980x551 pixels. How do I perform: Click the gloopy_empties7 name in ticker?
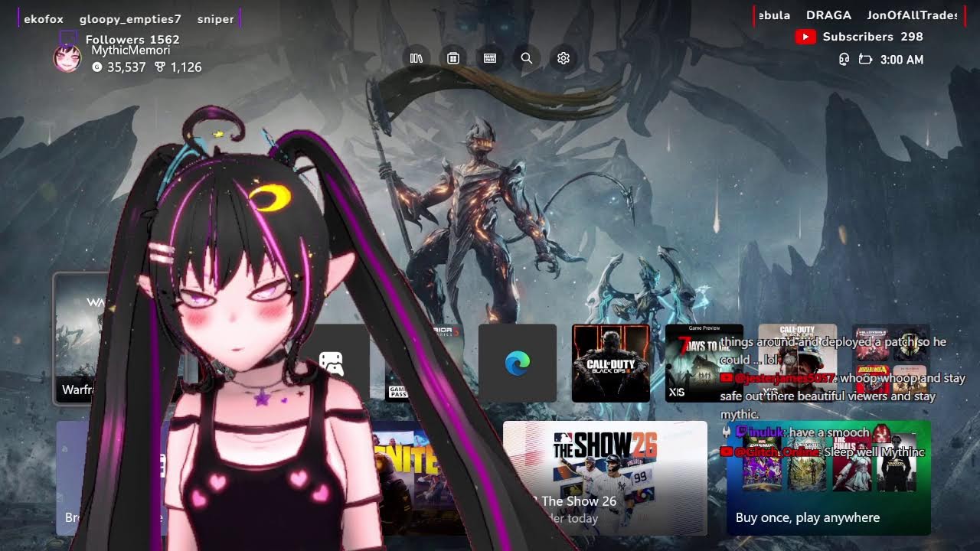tap(130, 19)
